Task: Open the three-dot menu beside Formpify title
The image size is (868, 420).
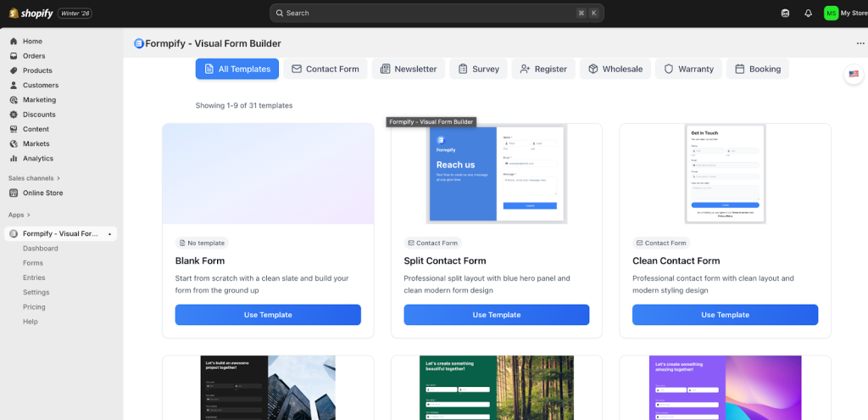Action: 860,43
